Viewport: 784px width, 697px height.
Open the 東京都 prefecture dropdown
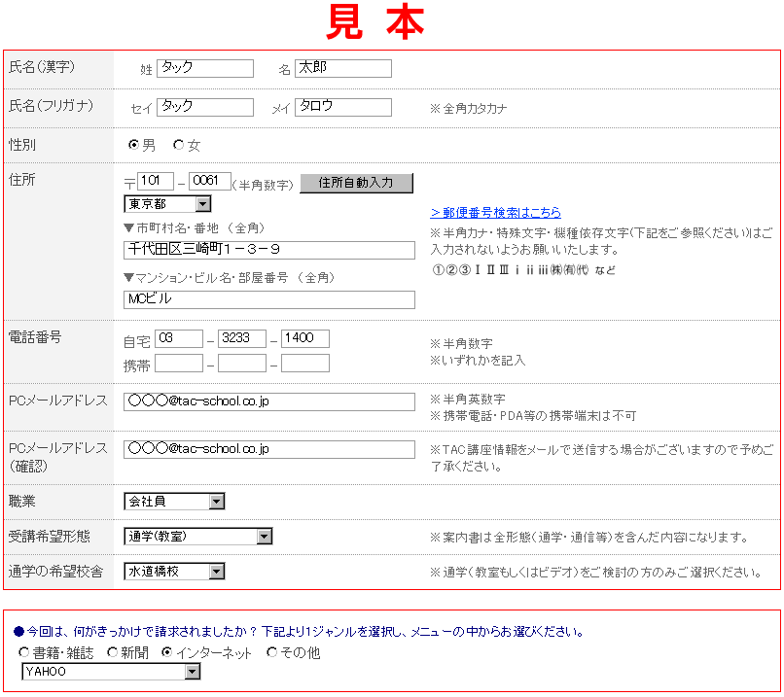[167, 204]
